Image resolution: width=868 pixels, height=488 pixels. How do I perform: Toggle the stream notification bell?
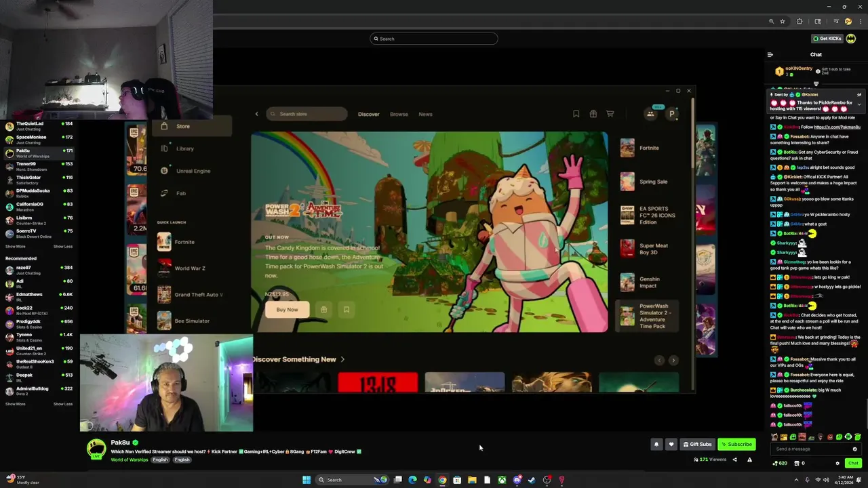click(x=656, y=445)
